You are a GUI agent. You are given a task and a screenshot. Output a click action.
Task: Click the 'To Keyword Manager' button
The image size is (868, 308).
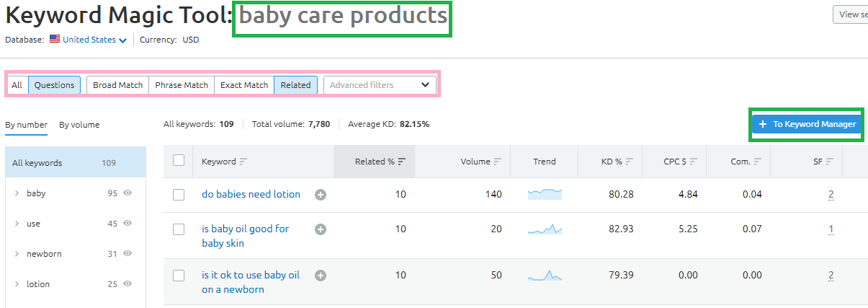pyautogui.click(x=806, y=124)
